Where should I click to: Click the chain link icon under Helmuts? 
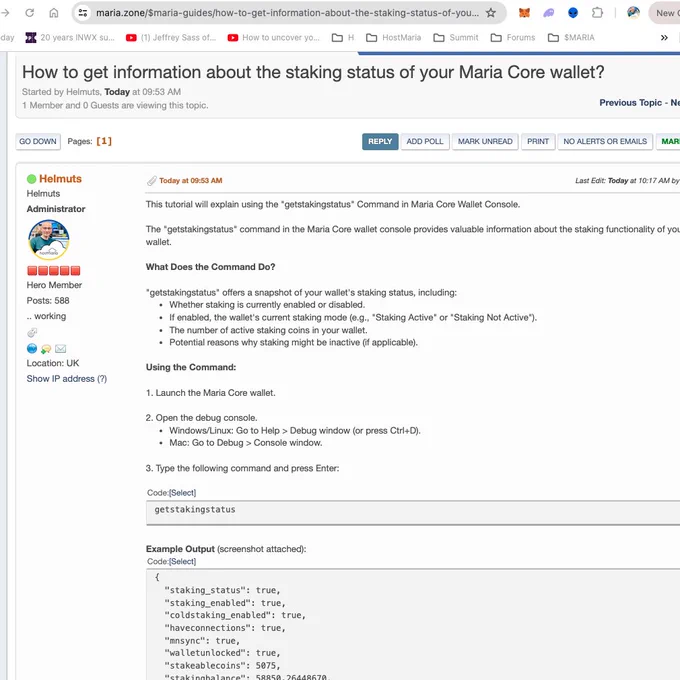32,333
